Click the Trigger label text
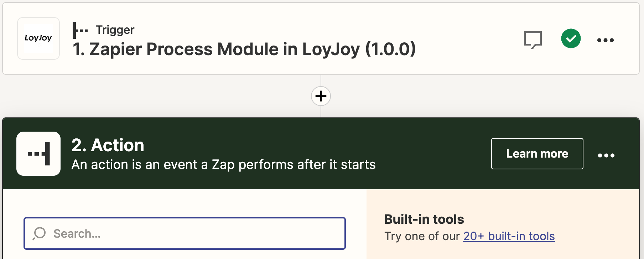The height and width of the screenshot is (259, 644). (x=115, y=30)
